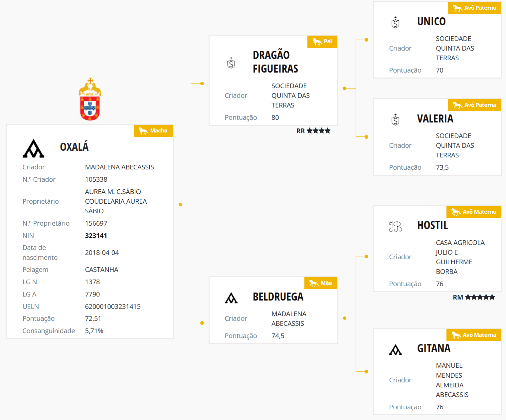Click the JB brand icon beside HOSTIL
The image size is (506, 420).
[395, 227]
